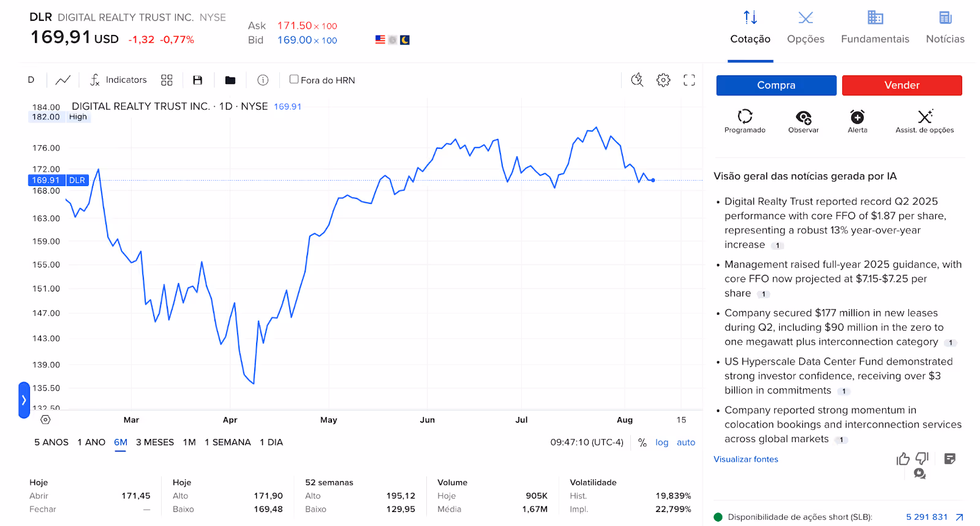The height and width of the screenshot is (526, 980).
Task: Open the quick search lightning icon
Action: pos(637,80)
